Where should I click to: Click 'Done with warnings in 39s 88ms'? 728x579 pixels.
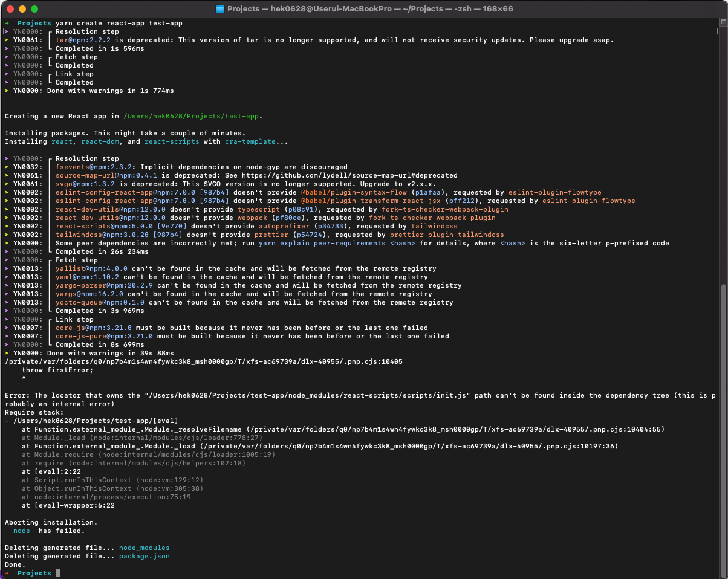click(x=111, y=353)
